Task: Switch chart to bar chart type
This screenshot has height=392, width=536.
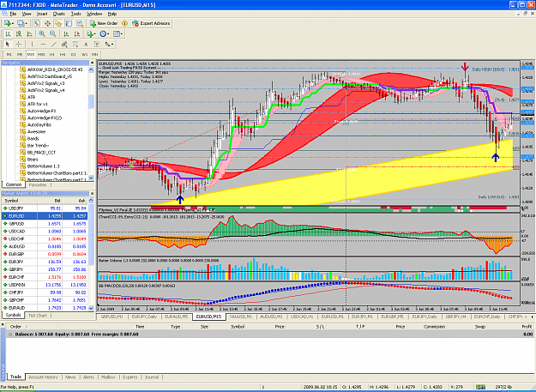Action: click(x=8, y=33)
